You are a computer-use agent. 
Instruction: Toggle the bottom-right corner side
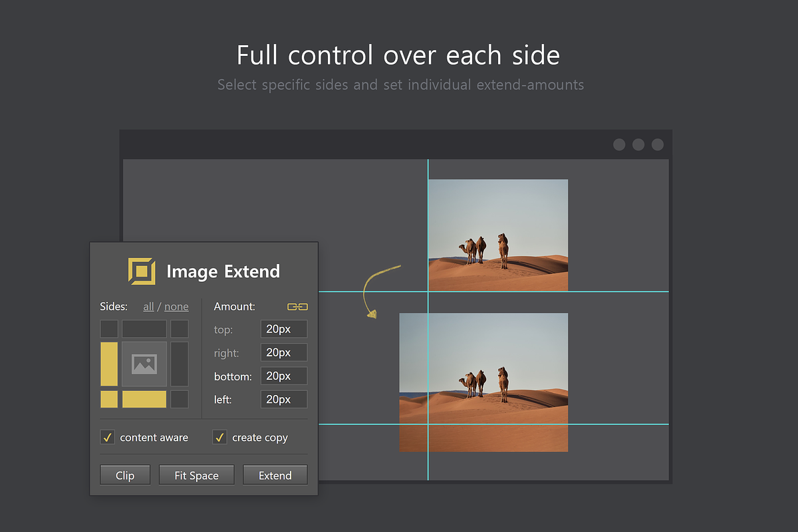(180, 399)
